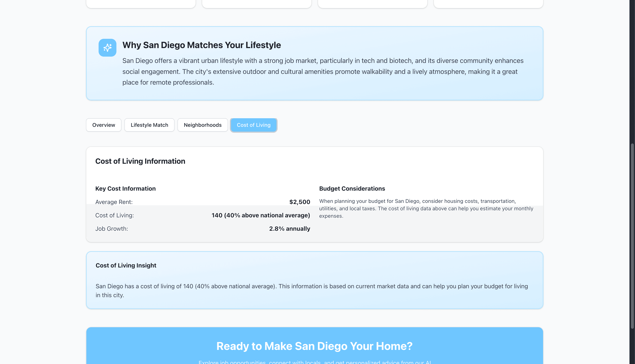Viewport: 635px width, 364px height.
Task: Click the 2.8% annually job growth value
Action: point(289,229)
